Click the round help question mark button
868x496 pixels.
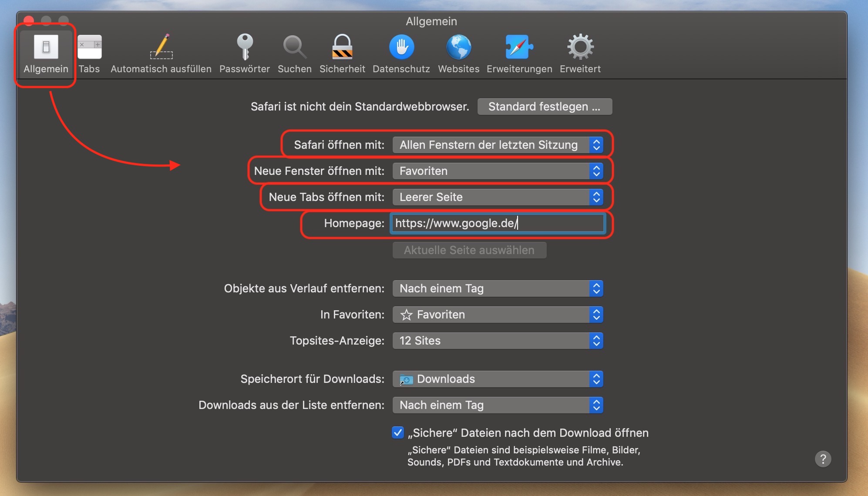[x=822, y=459]
